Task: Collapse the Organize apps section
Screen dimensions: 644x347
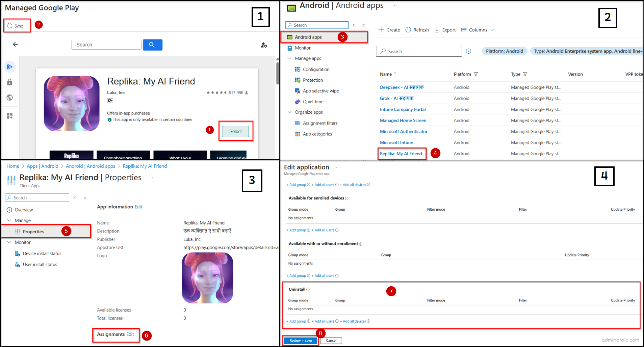Action: [289, 112]
